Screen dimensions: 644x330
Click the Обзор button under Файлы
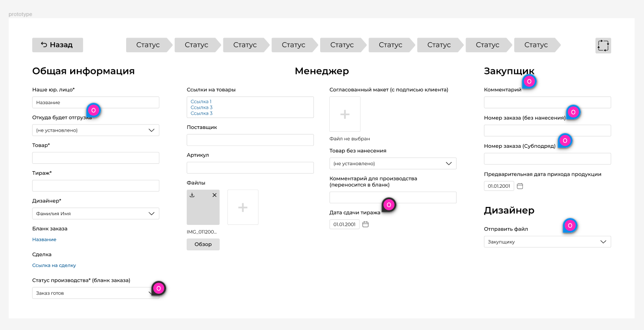[x=203, y=244]
